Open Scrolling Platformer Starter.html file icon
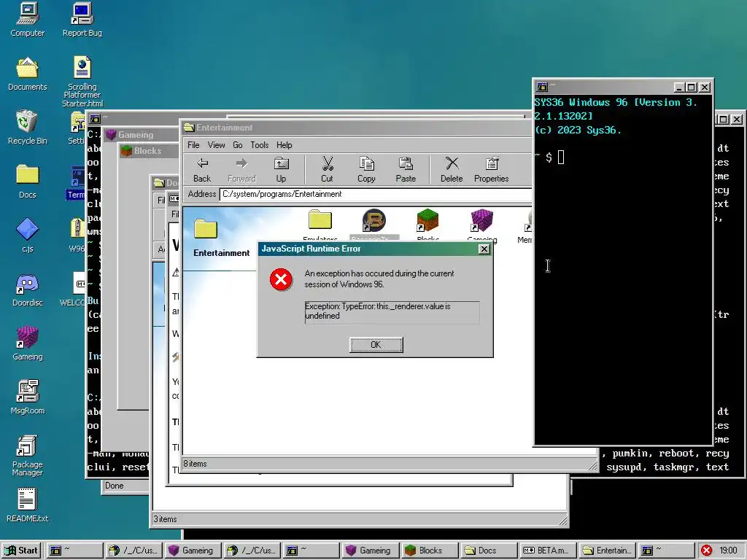Viewport: 747px width, 560px height. [82, 82]
